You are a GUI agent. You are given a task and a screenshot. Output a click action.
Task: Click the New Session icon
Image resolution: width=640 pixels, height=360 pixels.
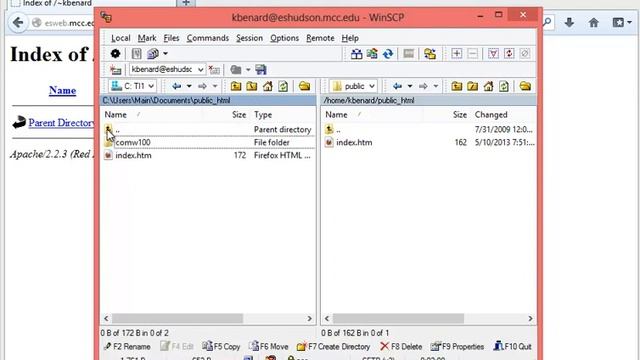pyautogui.click(x=116, y=70)
